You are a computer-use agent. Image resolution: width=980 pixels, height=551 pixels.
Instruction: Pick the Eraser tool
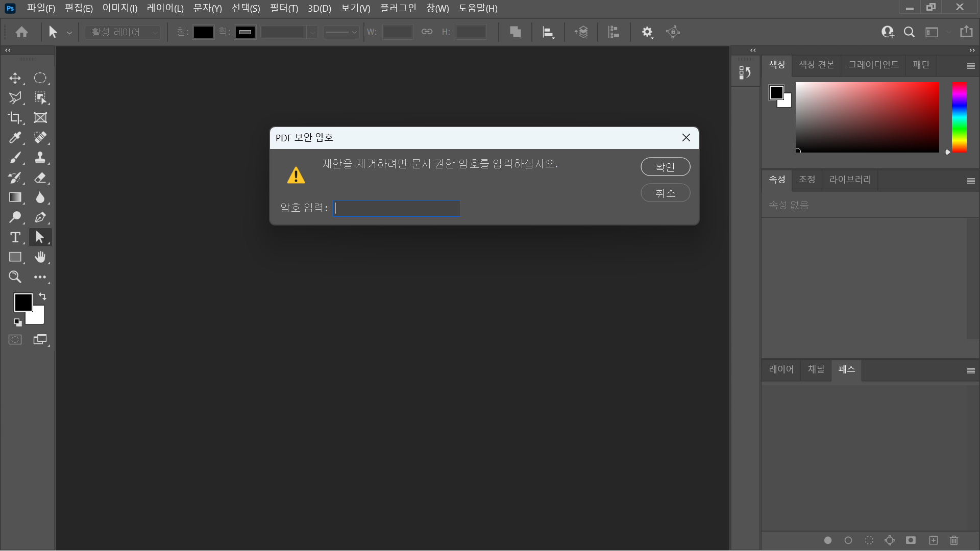click(40, 178)
